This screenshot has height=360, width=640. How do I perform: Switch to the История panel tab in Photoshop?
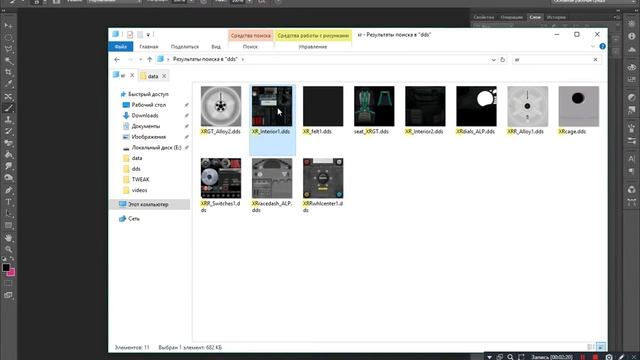pyautogui.click(x=556, y=17)
